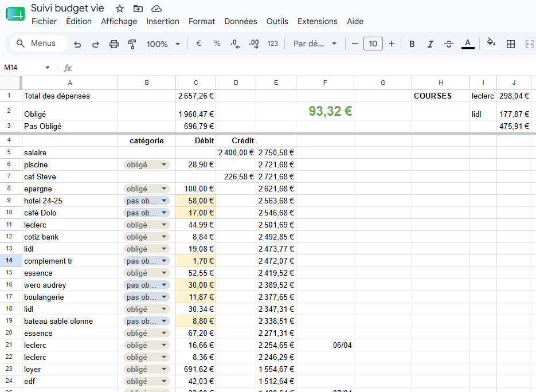Check the cloud save status icon

(157, 9)
